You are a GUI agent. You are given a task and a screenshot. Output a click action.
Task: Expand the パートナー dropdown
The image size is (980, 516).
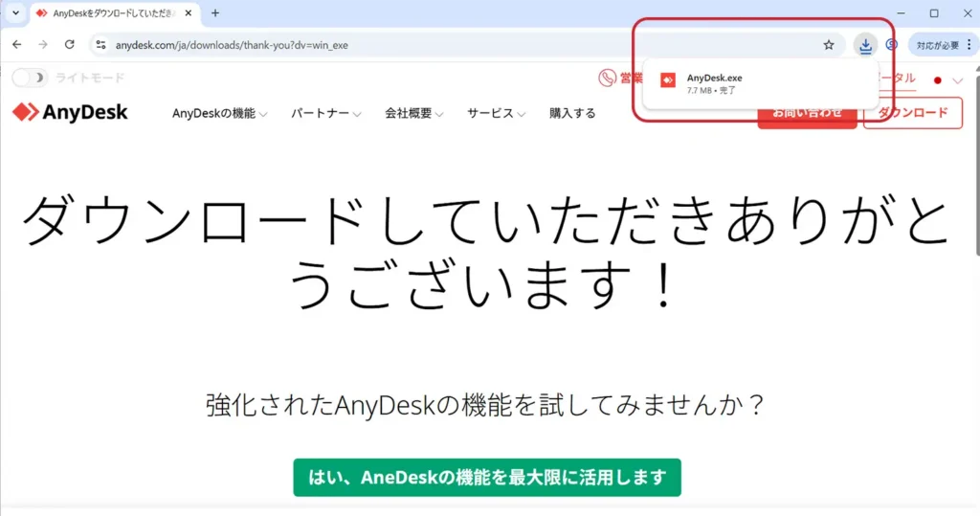click(x=325, y=113)
